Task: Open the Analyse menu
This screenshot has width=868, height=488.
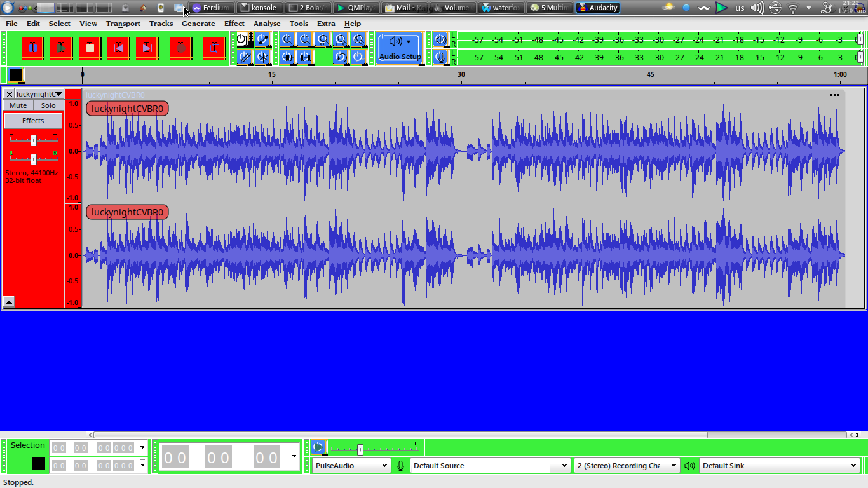Action: click(x=267, y=24)
